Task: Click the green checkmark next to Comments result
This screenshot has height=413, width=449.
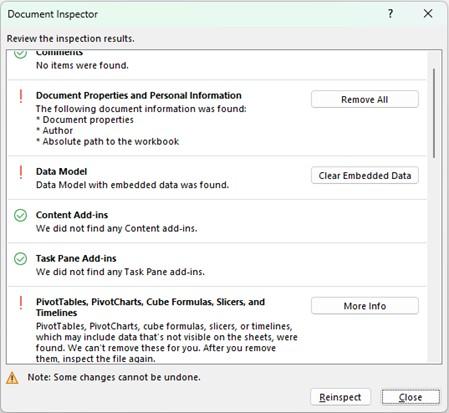Action: (20, 53)
